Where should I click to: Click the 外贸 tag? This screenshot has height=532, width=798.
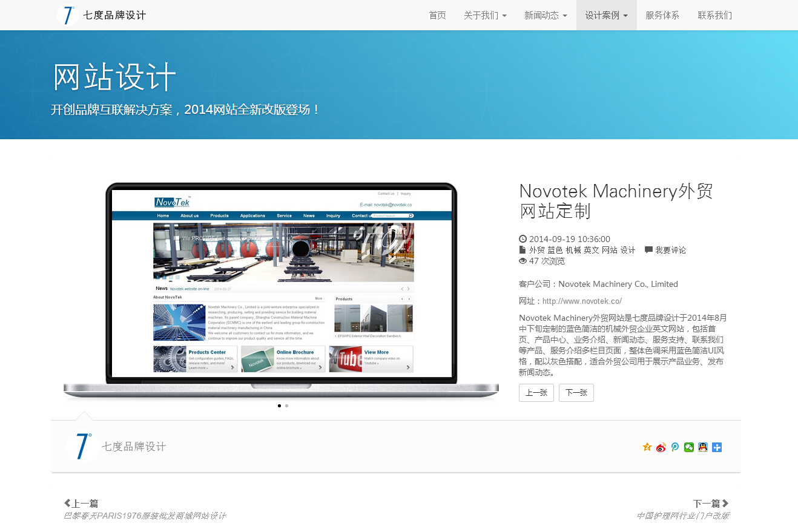click(x=537, y=250)
